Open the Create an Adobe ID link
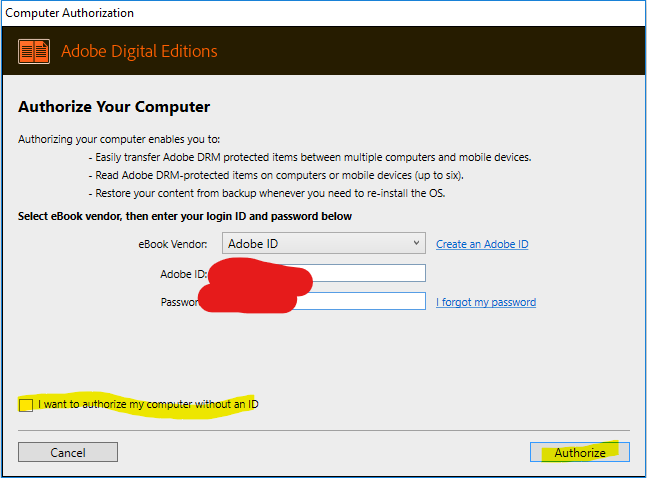Image resolution: width=647 pixels, height=478 pixels. pyautogui.click(x=482, y=244)
